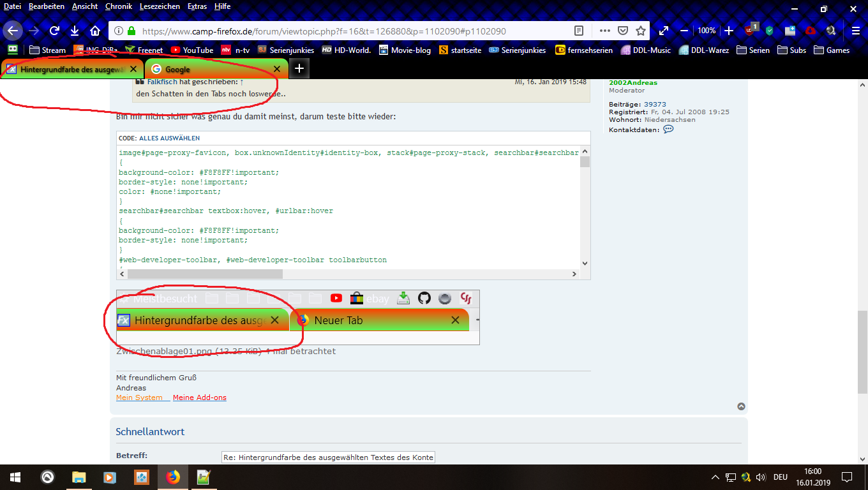Show site information in the address bar
Viewport: 868px width, 490px height.
point(118,31)
